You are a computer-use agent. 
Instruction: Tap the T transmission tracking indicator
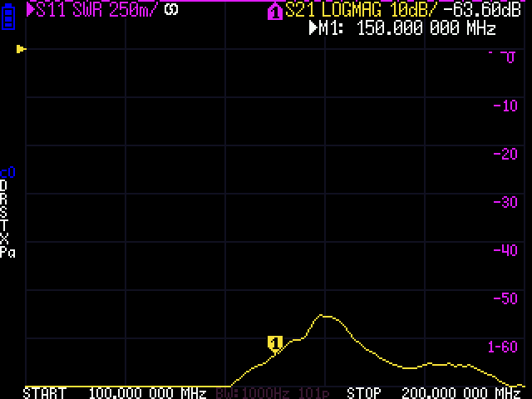4,225
